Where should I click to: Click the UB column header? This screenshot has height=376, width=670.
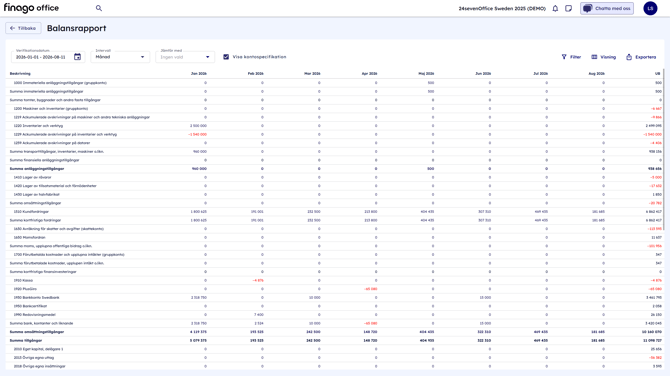point(658,73)
